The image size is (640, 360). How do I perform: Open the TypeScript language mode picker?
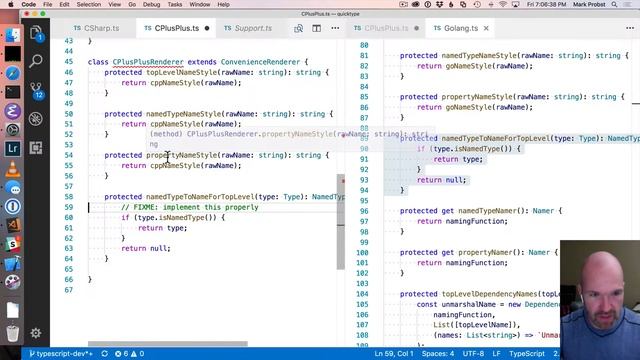point(527,353)
